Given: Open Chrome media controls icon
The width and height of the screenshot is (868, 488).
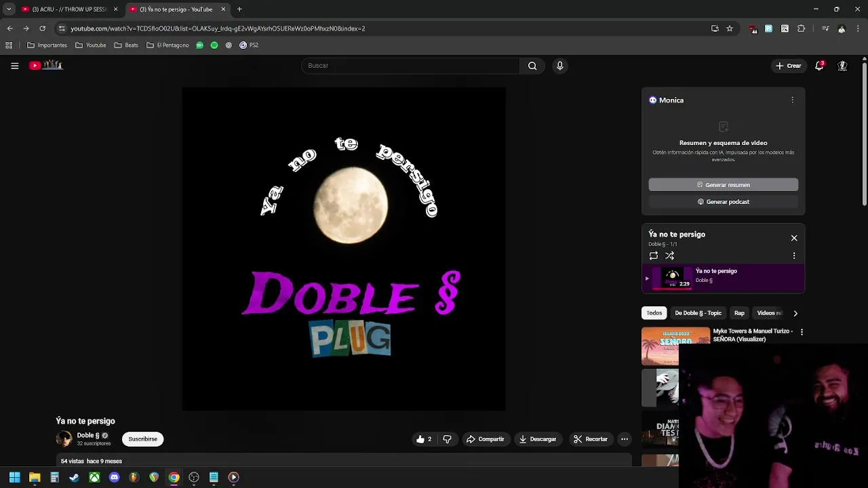Looking at the screenshot, I should click(825, 28).
